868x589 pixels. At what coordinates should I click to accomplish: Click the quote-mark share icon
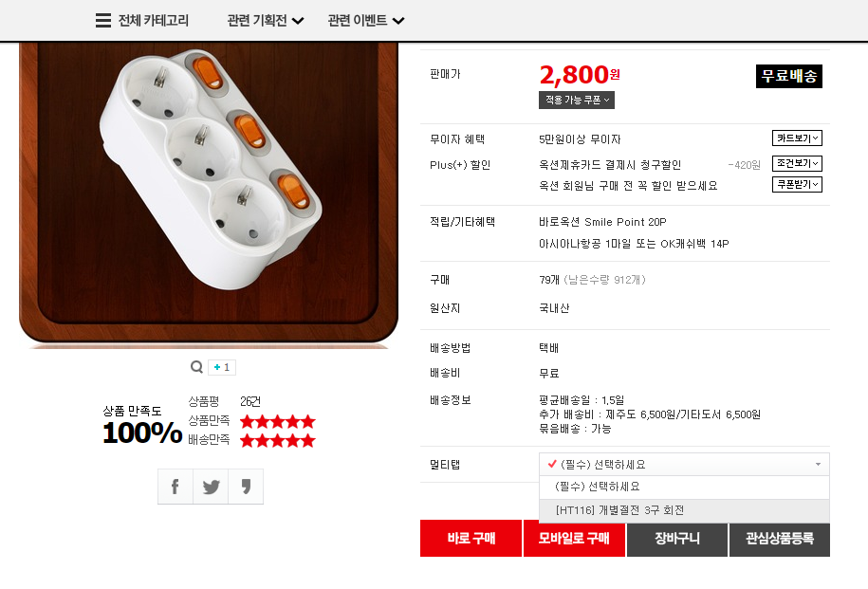tap(246, 487)
